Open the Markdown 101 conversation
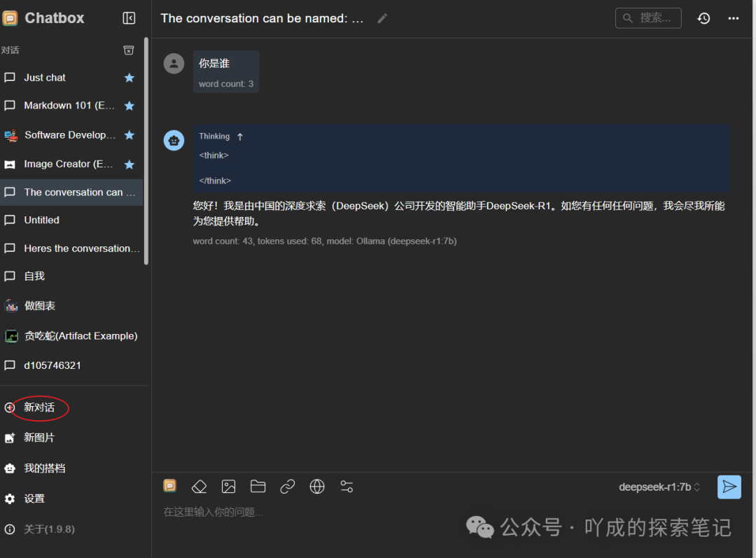 pos(71,106)
